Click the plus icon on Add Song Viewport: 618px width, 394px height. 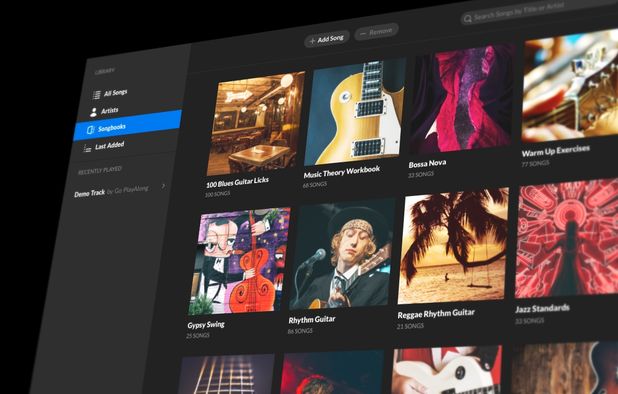[312, 41]
